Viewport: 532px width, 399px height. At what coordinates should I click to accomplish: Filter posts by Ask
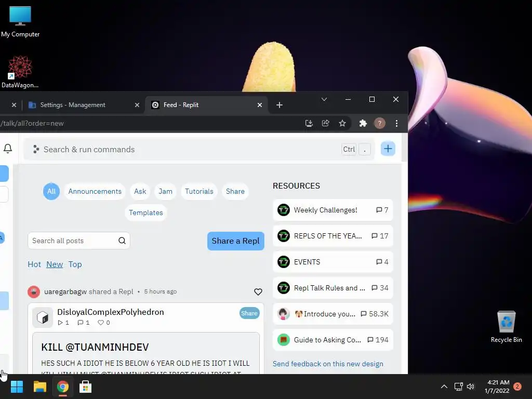140,191
